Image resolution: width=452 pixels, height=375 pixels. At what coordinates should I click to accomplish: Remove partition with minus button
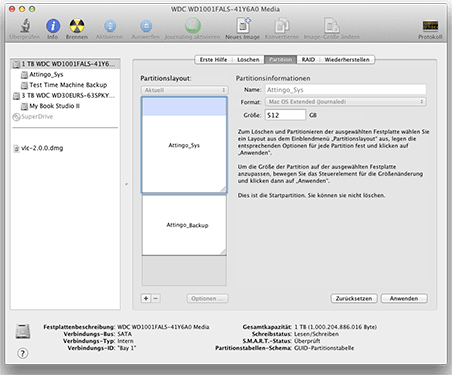click(x=156, y=298)
